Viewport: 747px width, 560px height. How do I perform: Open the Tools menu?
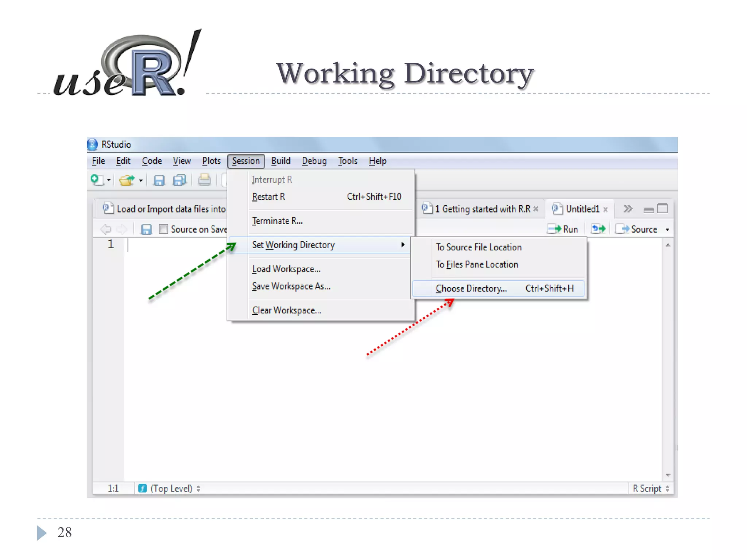pyautogui.click(x=348, y=161)
